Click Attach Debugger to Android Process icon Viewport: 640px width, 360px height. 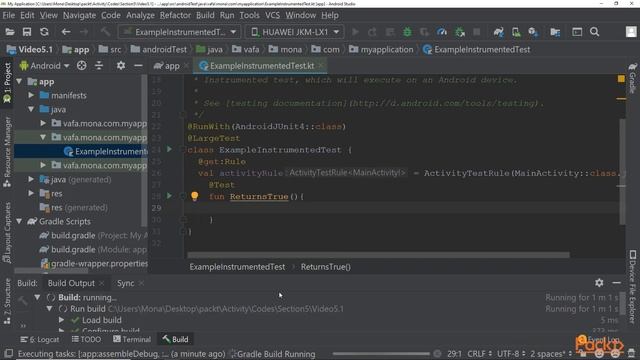tap(460, 32)
